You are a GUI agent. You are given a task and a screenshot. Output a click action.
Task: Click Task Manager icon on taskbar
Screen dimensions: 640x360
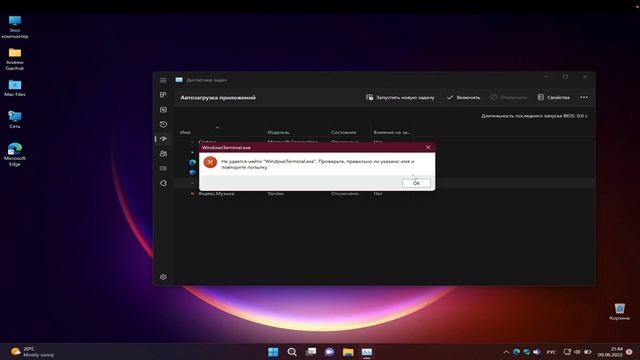(367, 352)
